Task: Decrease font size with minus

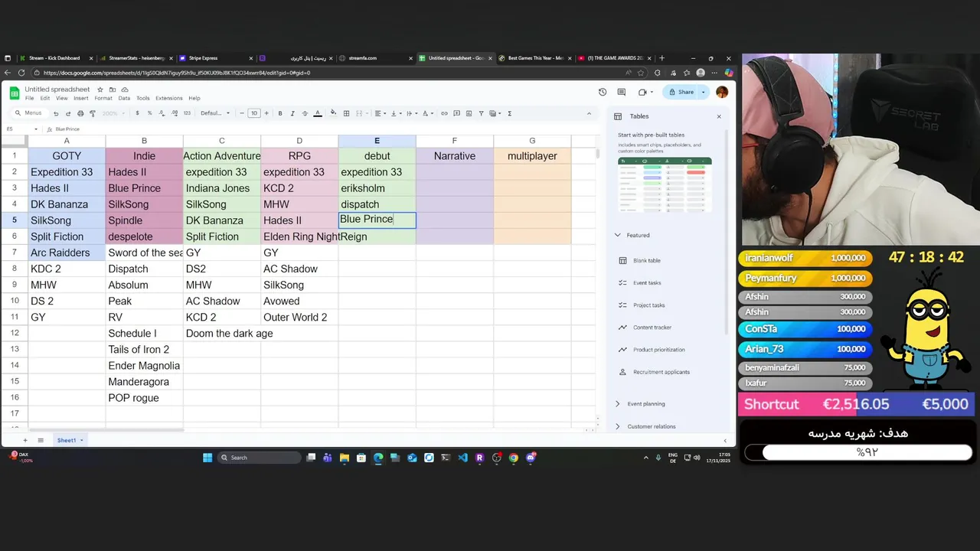Action: [x=242, y=113]
